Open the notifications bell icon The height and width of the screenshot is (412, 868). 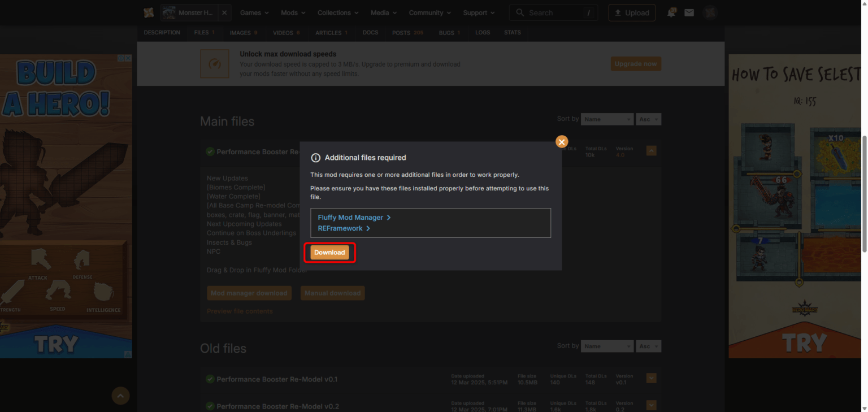tap(671, 12)
